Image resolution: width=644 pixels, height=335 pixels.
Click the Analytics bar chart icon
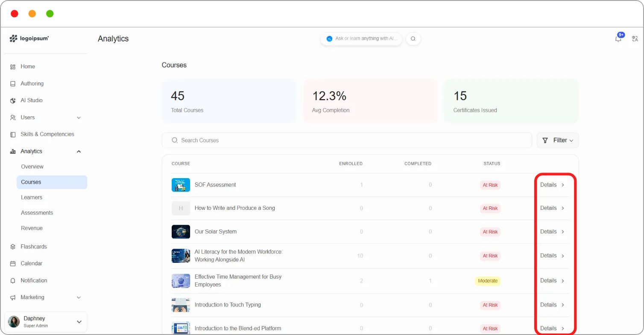[13, 151]
